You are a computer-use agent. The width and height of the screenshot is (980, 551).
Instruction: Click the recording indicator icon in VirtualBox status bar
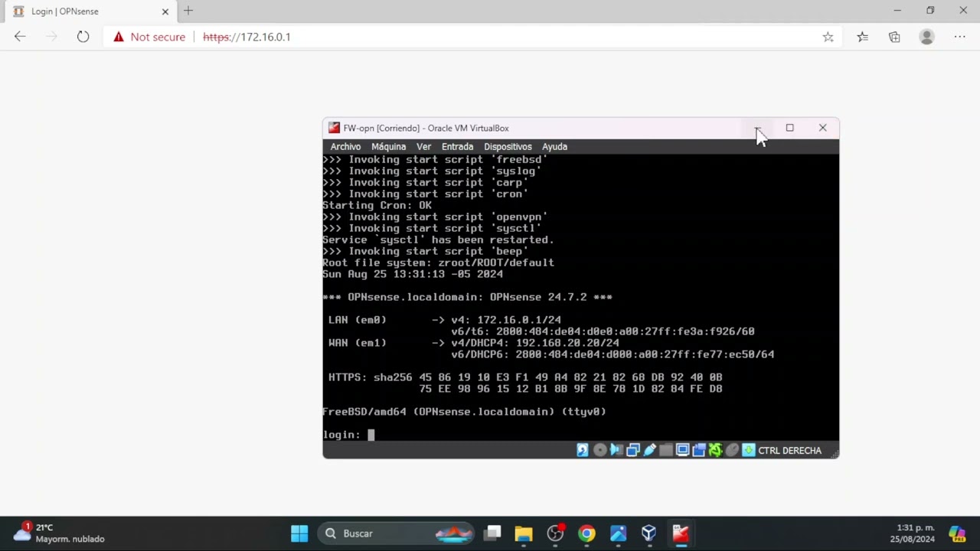[699, 450]
